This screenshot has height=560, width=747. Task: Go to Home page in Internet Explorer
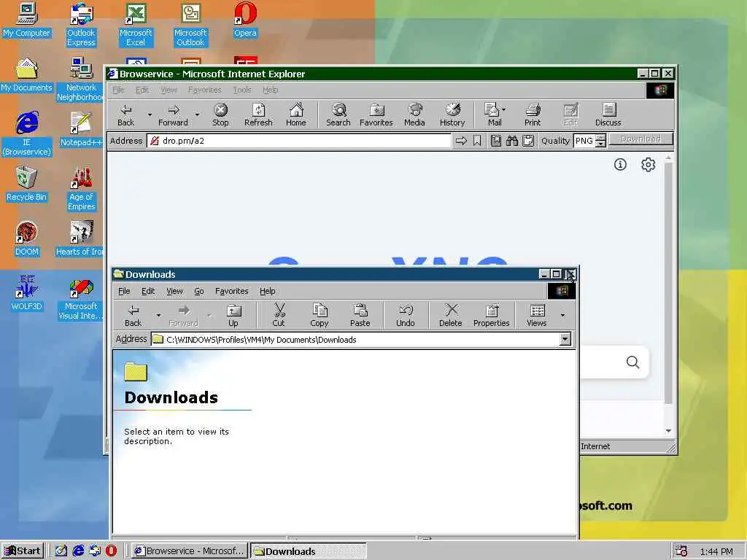[296, 115]
